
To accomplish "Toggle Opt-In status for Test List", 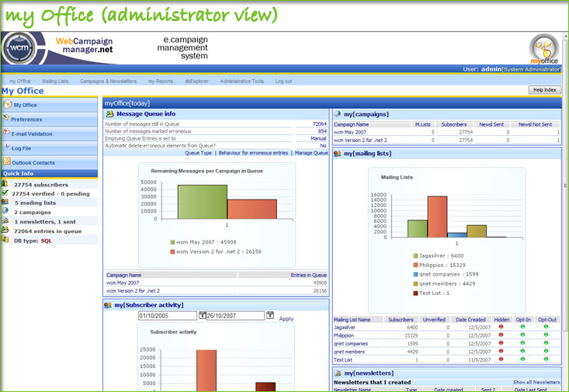I will [x=522, y=359].
